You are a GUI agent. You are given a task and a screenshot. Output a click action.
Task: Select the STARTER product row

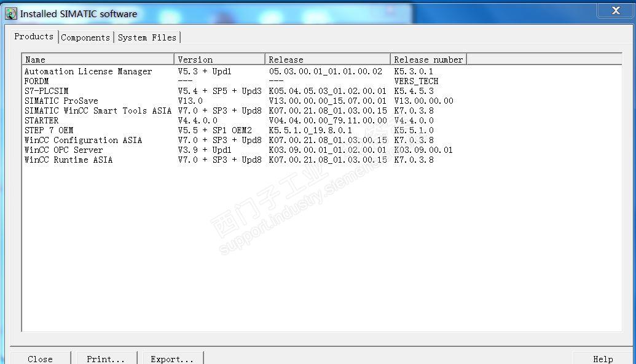click(x=41, y=120)
